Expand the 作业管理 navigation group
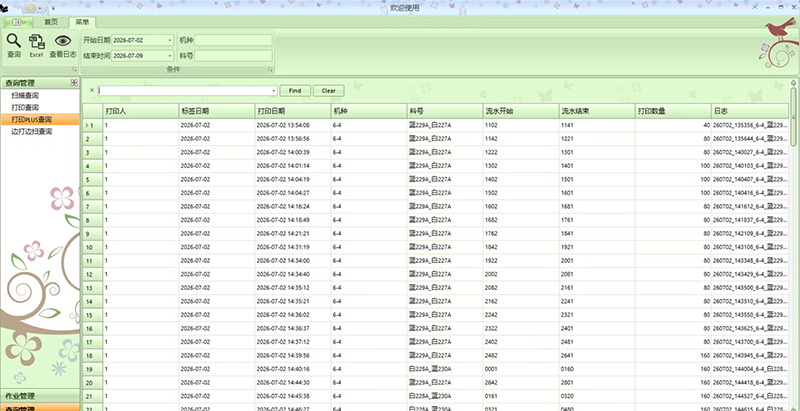Image resolution: width=800 pixels, height=411 pixels. tap(40, 396)
